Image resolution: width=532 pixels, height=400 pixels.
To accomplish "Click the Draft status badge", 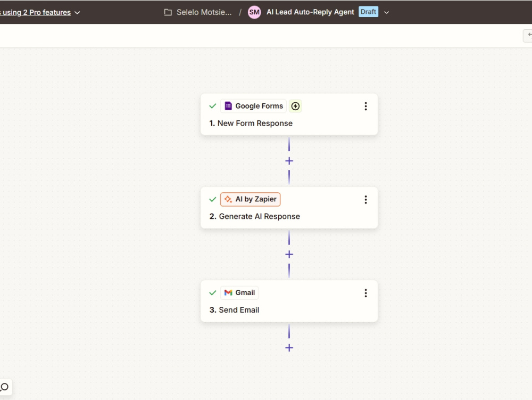I will [368, 12].
